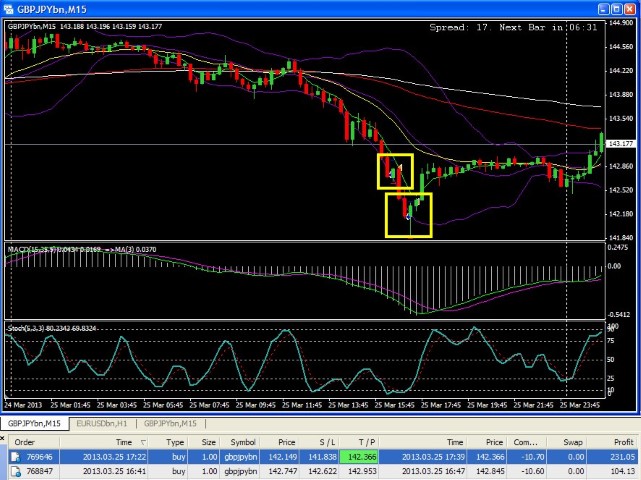
Task: Click the MACD indicator label in subwindow
Action: pos(82,249)
